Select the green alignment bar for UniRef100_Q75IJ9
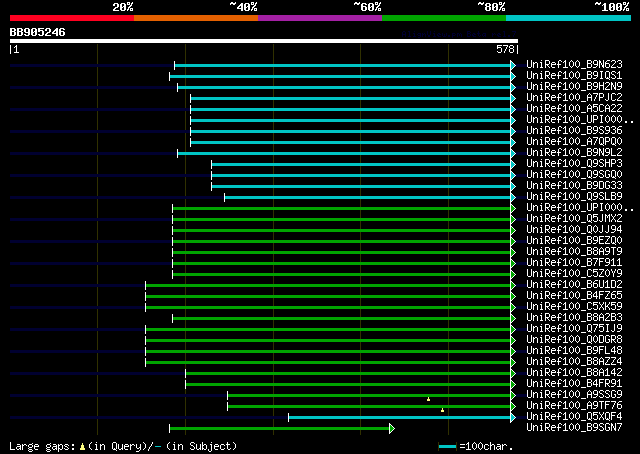640x454 pixels. pos(328,329)
